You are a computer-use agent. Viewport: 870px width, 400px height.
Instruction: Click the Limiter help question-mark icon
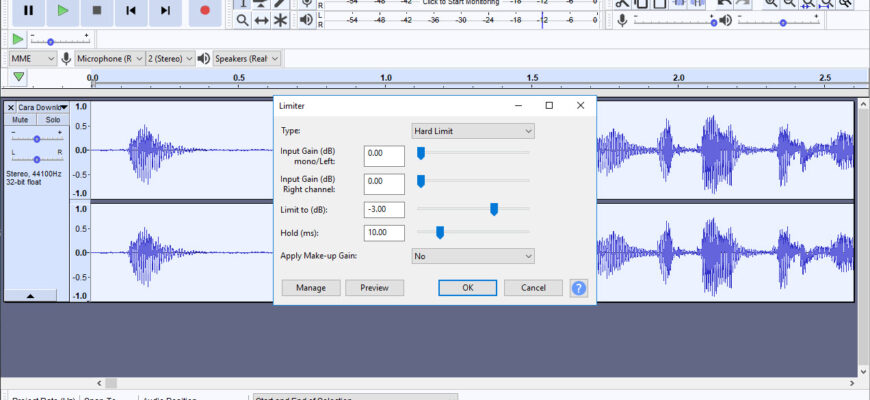(578, 288)
